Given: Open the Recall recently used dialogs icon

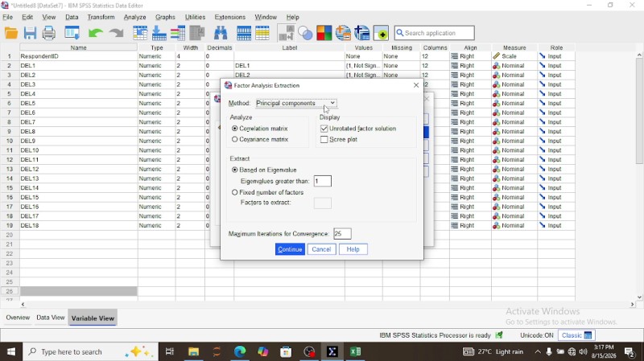Looking at the screenshot, I should coord(72,33).
